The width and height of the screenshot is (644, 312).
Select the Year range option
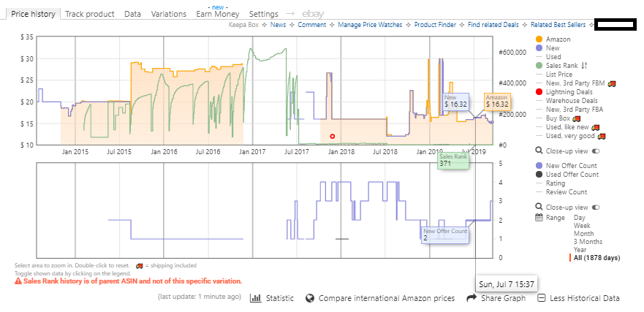click(x=580, y=250)
